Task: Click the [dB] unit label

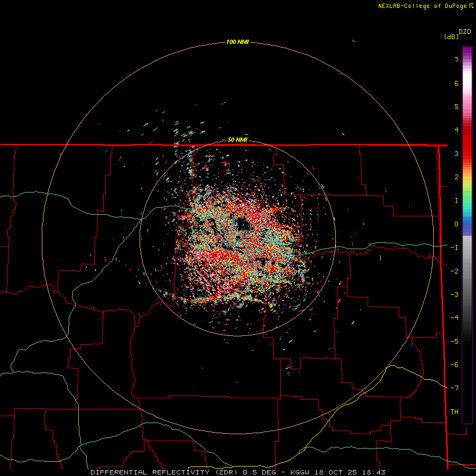Action: click(x=451, y=36)
